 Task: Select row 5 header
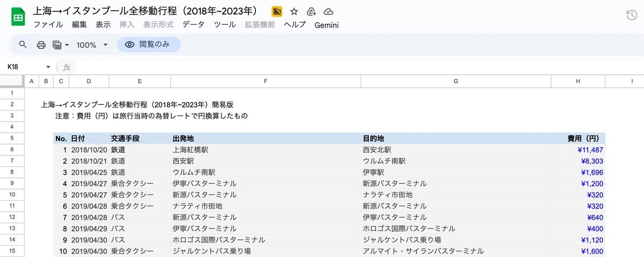click(x=12, y=138)
